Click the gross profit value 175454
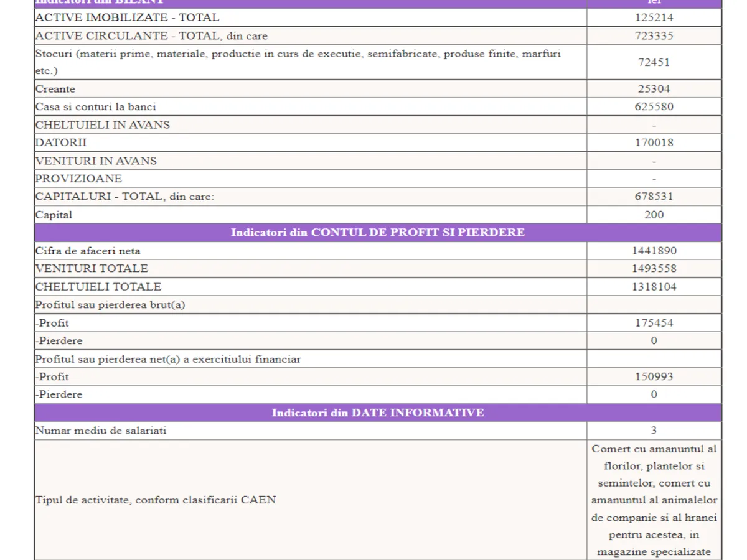Screen dimensions: 747x560 coord(654,323)
